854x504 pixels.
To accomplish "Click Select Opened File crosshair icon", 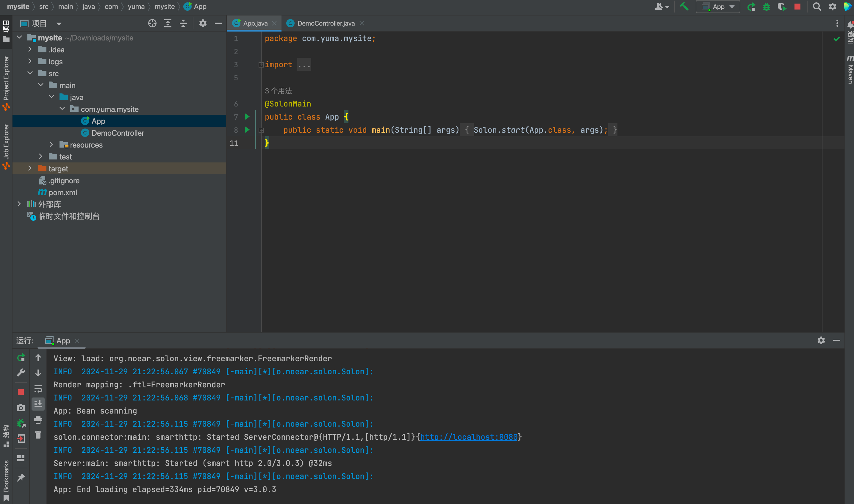I will pos(152,23).
